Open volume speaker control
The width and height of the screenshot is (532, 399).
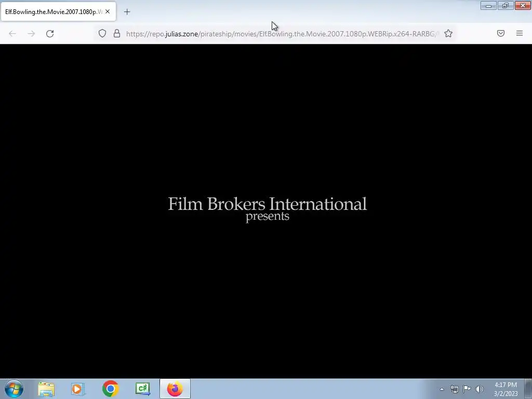coord(480,389)
